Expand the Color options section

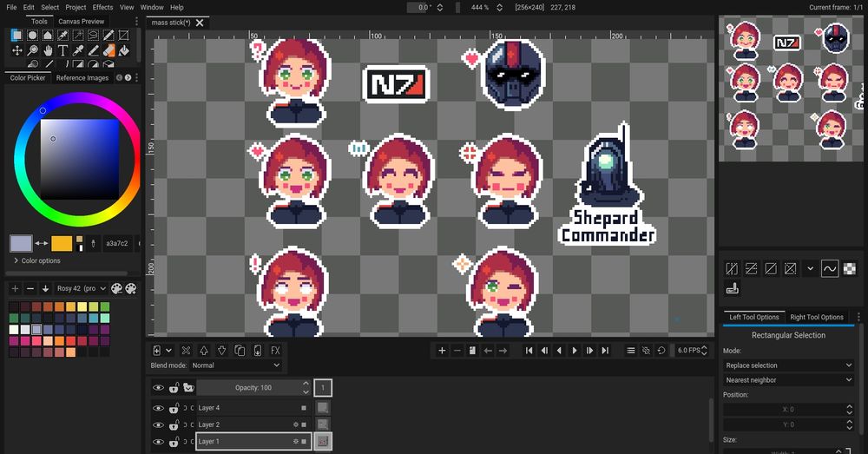click(36, 260)
